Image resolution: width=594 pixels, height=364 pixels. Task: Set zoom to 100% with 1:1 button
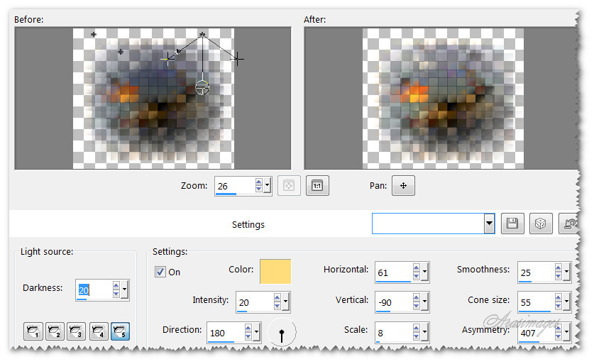click(317, 186)
